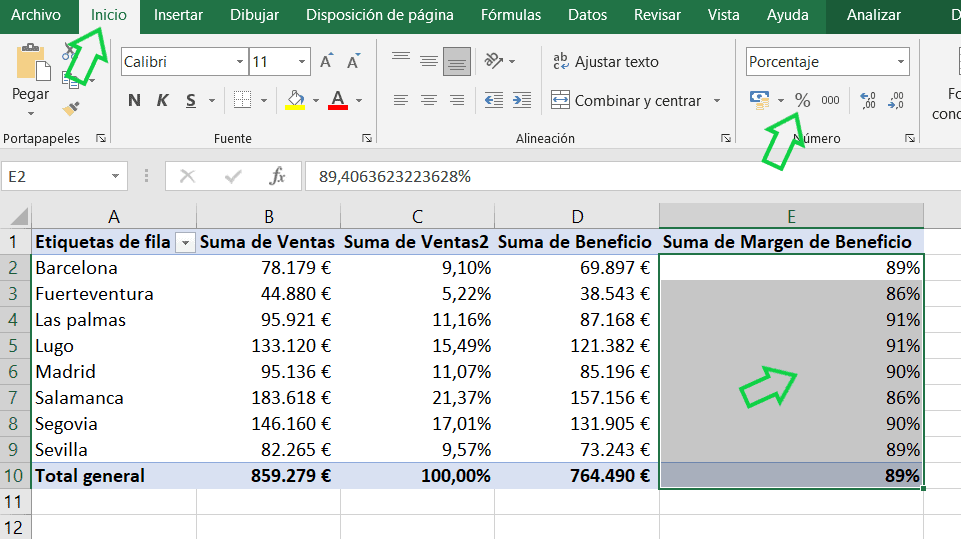This screenshot has width=961, height=539.
Task: Align cell text left
Action: click(x=401, y=100)
